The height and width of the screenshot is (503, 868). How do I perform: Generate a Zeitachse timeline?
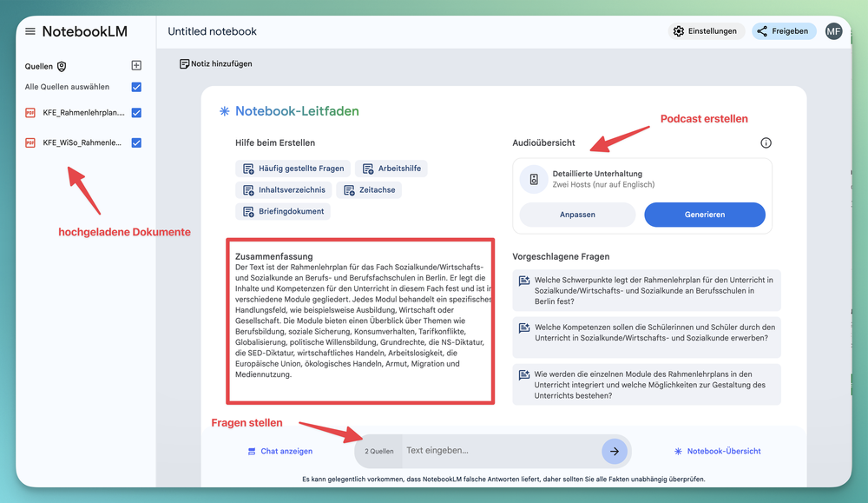pos(369,190)
